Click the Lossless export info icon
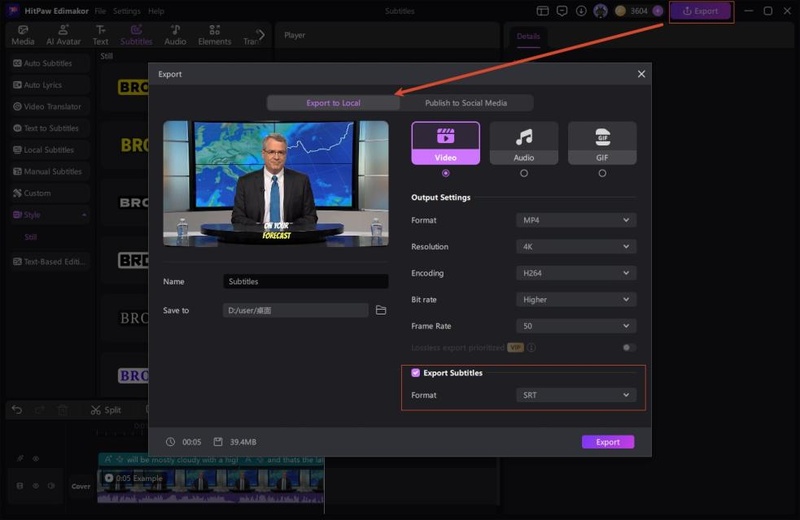The image size is (800, 520). coord(531,348)
